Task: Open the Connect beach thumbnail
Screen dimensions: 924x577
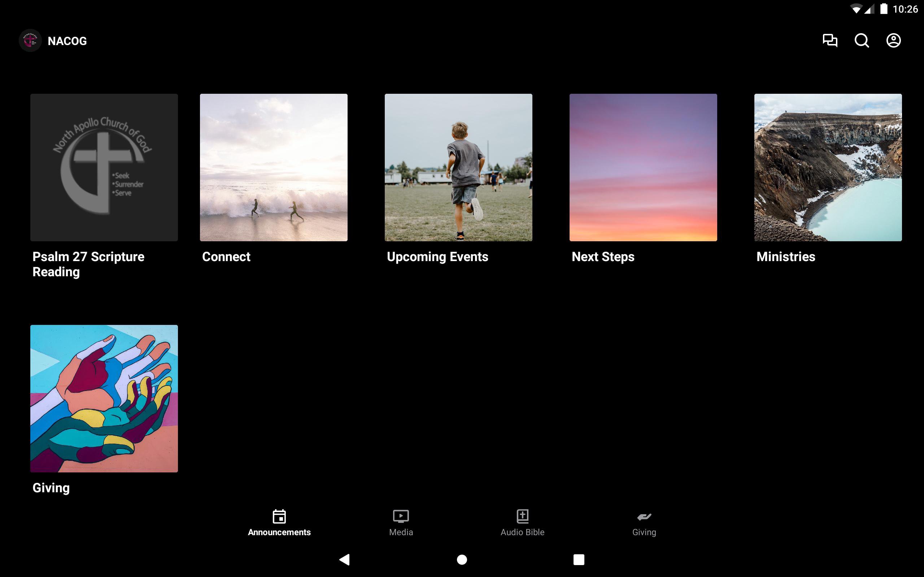Action: coord(273,168)
